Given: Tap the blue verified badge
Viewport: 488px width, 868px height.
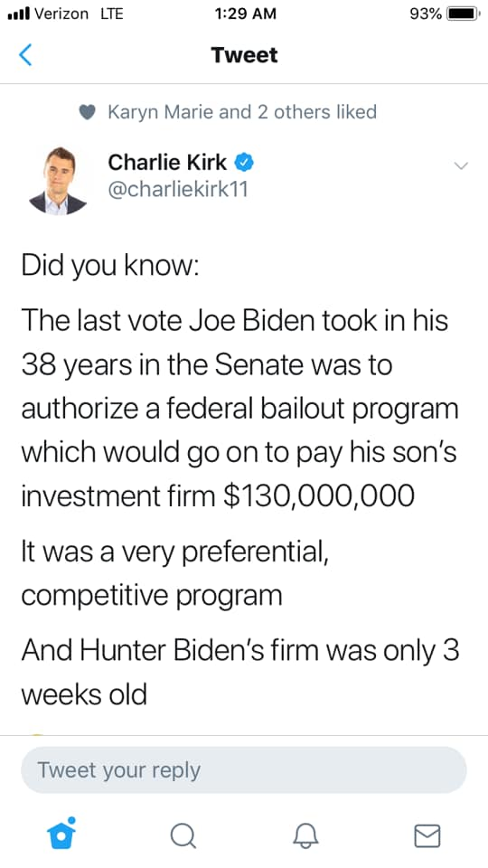Looking at the screenshot, I should point(245,162).
